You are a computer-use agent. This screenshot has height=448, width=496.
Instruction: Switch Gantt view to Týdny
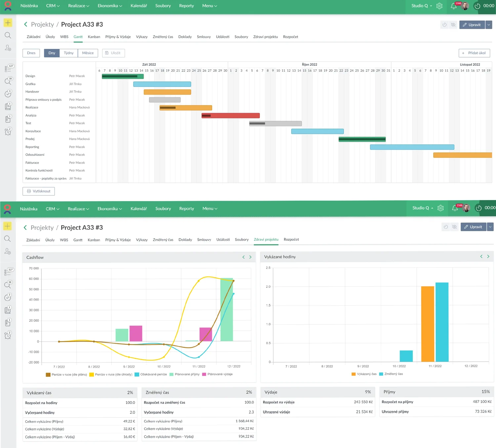(69, 53)
